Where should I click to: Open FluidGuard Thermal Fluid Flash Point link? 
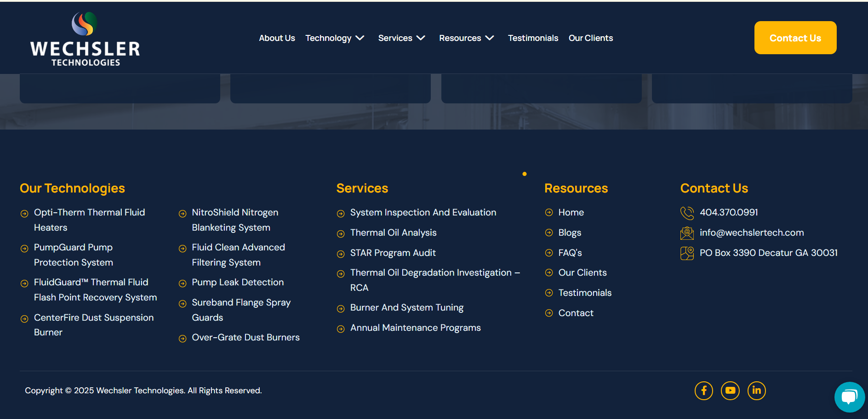tap(95, 290)
